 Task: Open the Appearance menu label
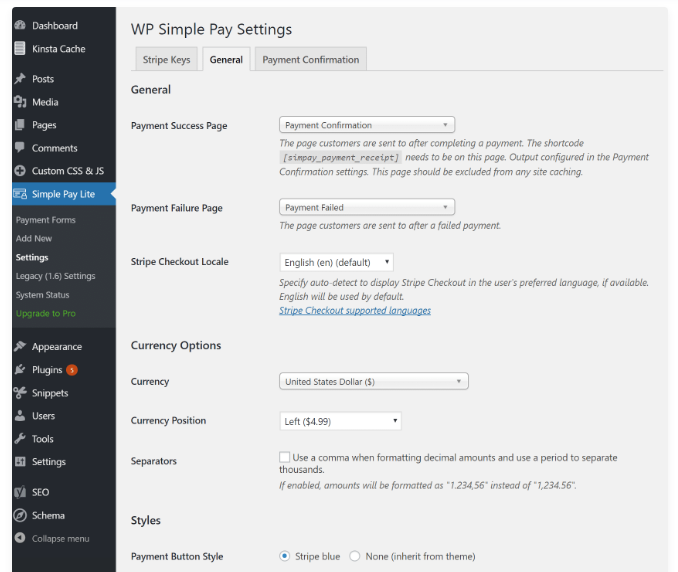[57, 347]
